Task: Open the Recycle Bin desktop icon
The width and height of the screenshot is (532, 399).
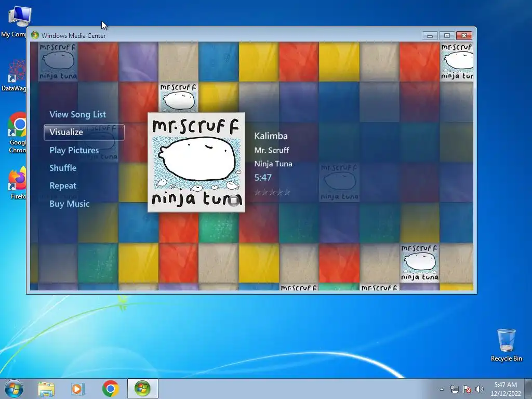Action: 506,345
